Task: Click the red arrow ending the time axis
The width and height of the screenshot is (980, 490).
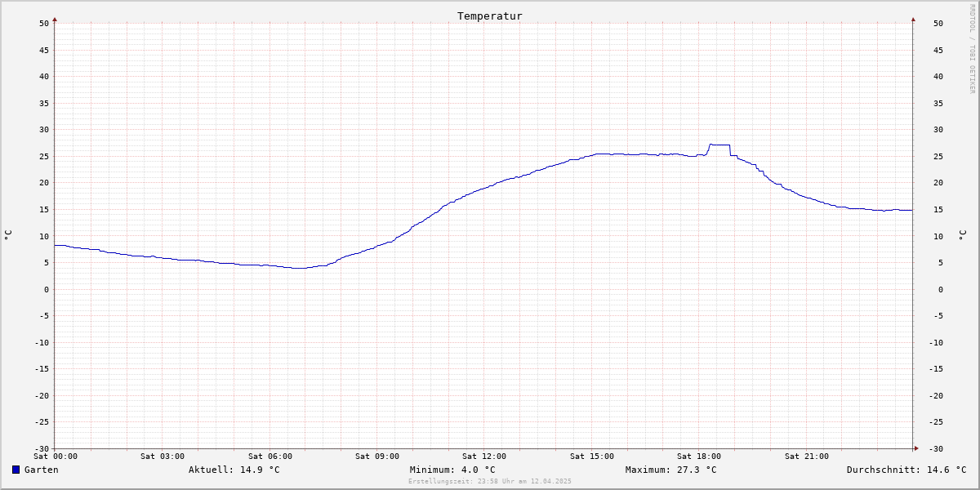Action: coord(916,448)
